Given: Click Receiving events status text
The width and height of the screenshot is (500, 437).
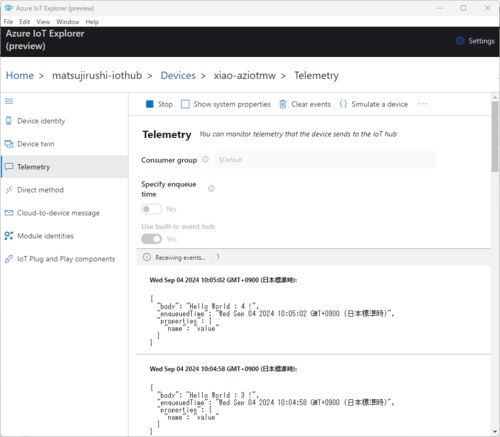Looking at the screenshot, I should click(x=180, y=257).
